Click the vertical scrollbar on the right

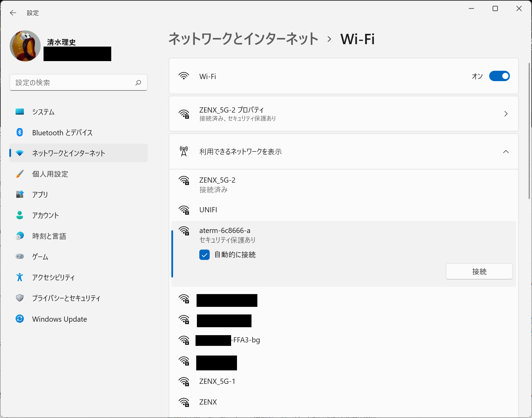pyautogui.click(x=529, y=131)
